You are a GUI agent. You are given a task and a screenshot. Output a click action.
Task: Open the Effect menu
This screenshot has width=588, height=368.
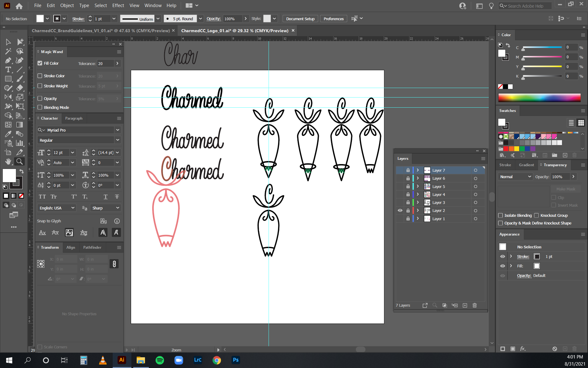(118, 6)
